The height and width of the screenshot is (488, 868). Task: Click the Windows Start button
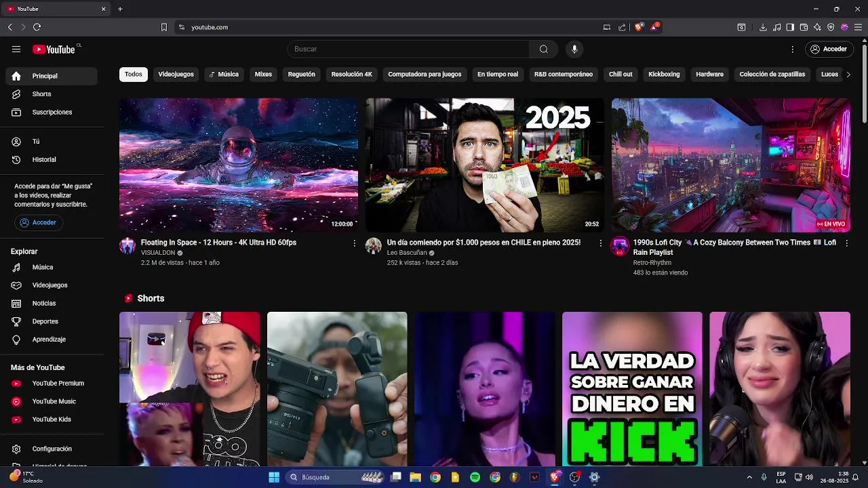[x=274, y=477]
